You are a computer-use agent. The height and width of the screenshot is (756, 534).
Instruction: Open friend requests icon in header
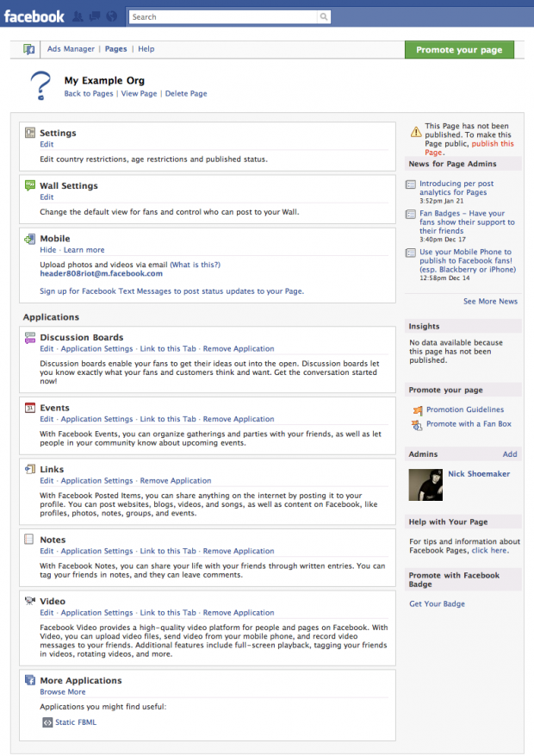pyautogui.click(x=78, y=16)
